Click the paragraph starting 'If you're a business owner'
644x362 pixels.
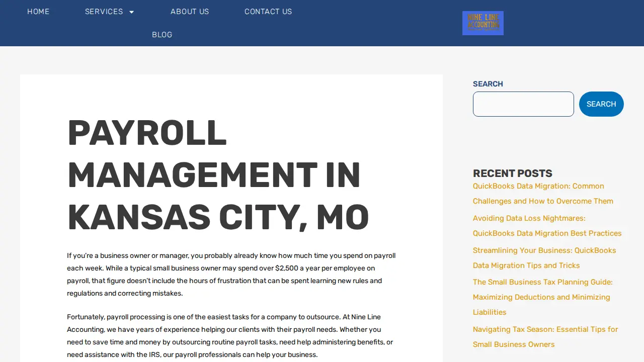pyautogui.click(x=231, y=275)
